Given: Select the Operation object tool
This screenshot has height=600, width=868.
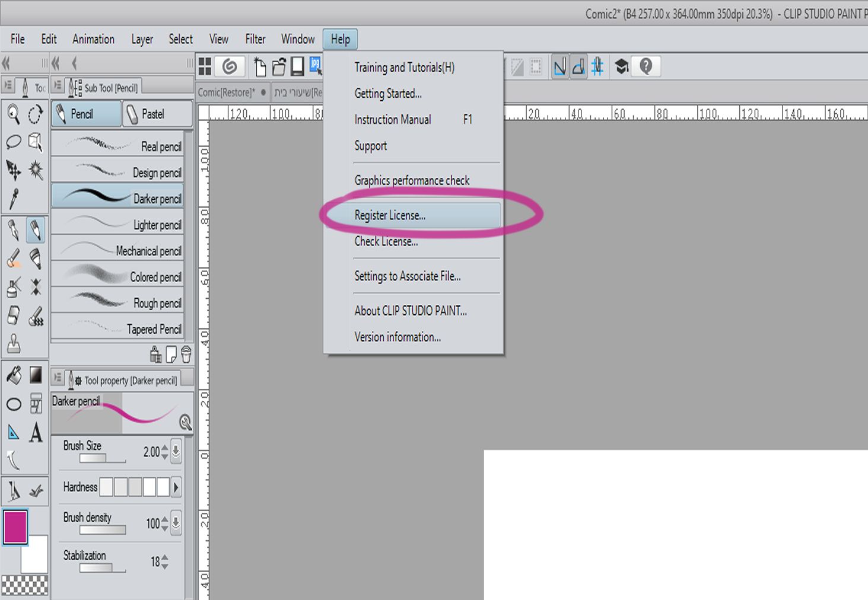Looking at the screenshot, I should [x=36, y=142].
